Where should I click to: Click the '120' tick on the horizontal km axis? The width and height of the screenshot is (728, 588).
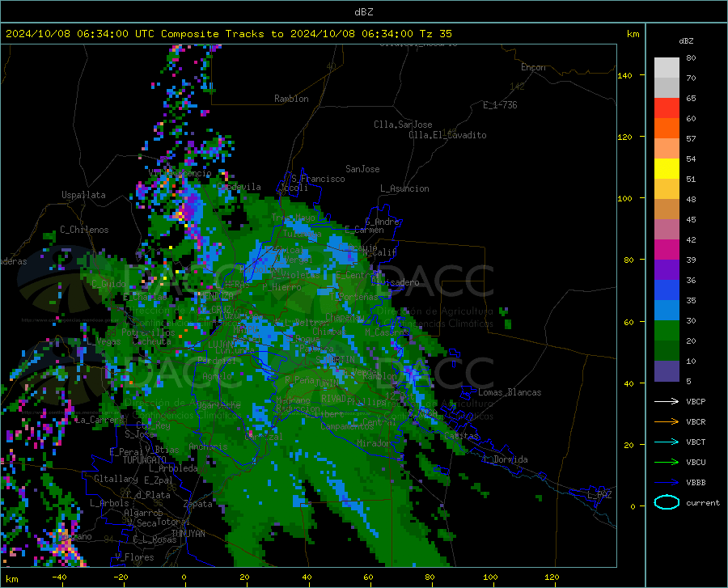point(552,577)
